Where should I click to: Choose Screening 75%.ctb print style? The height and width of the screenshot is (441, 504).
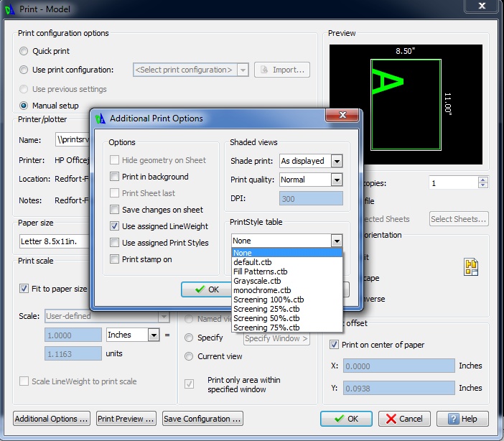pyautogui.click(x=286, y=328)
